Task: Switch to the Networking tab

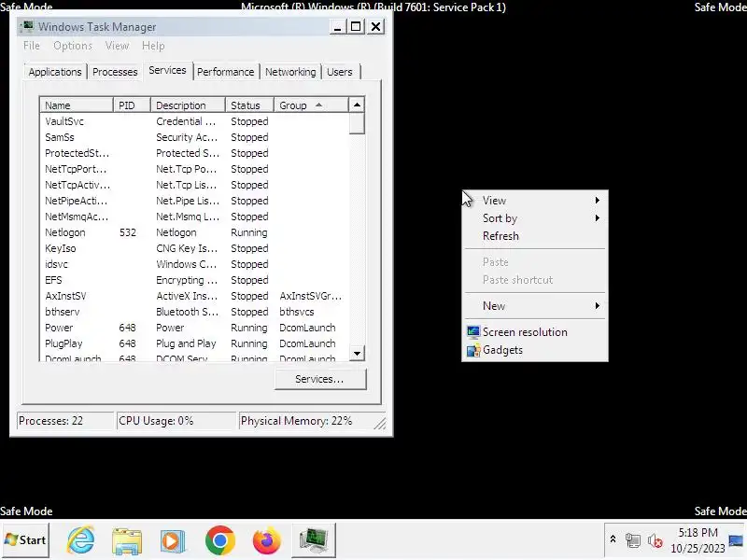Action: pos(290,72)
